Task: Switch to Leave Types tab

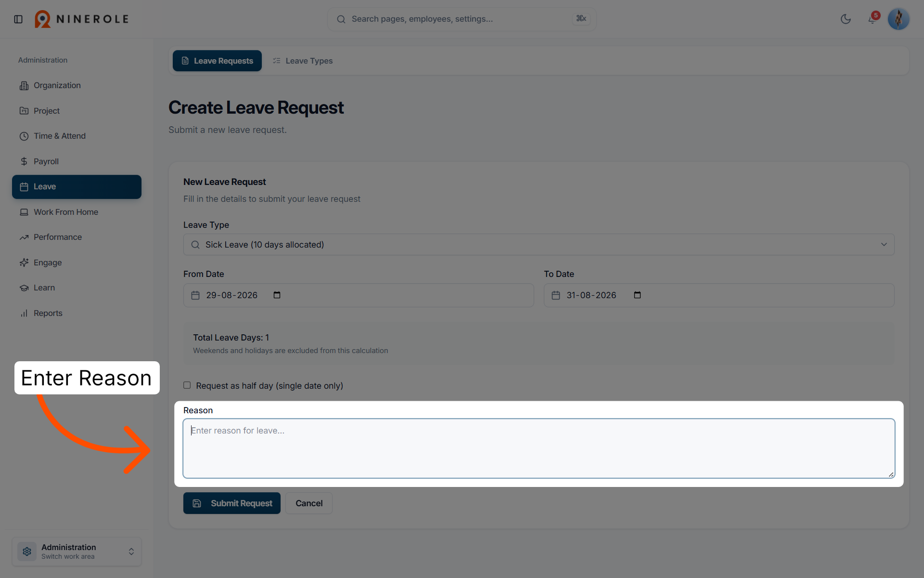Action: (x=303, y=61)
